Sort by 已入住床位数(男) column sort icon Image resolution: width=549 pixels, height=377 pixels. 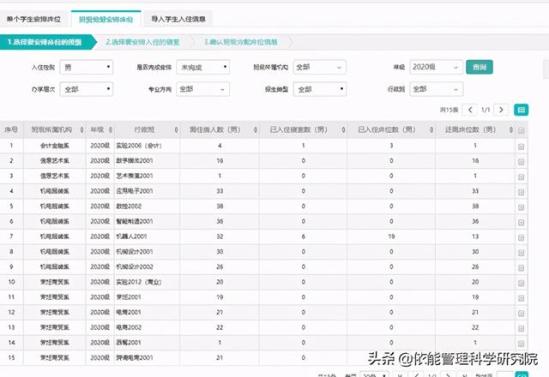431,130
